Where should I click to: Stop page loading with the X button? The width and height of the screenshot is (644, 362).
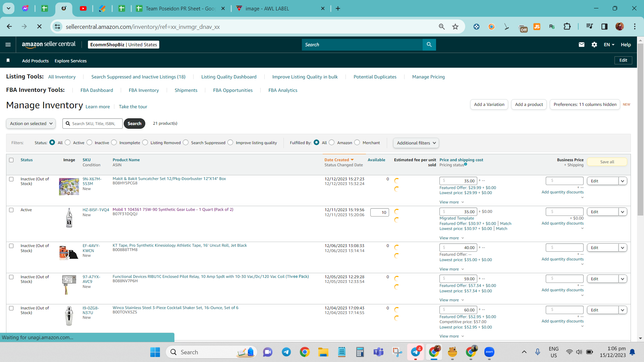[x=39, y=26]
